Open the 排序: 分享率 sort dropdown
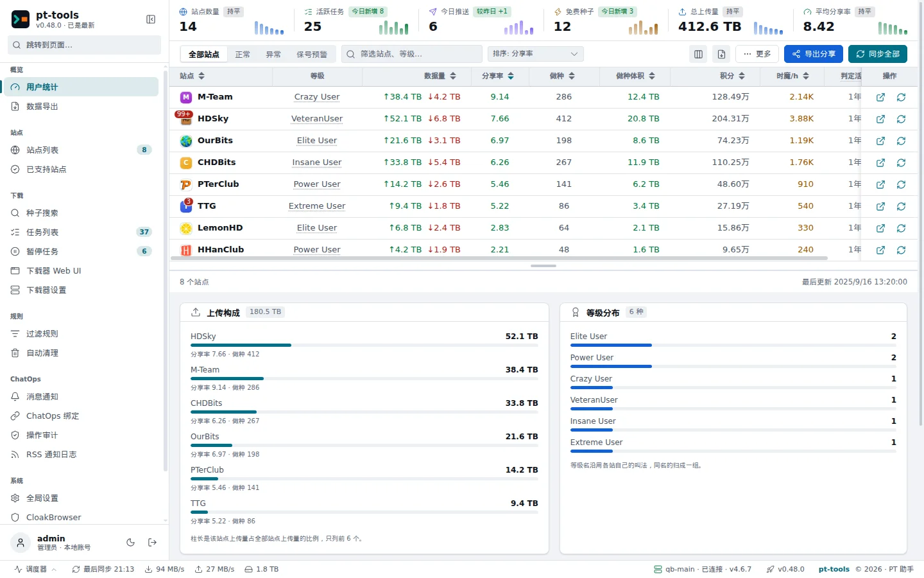924x578 pixels. (536, 54)
